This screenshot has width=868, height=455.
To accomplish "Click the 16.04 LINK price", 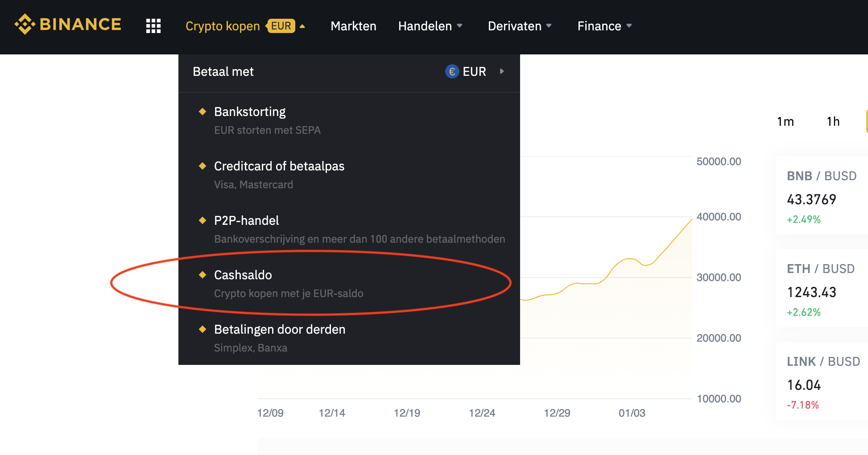I will click(x=804, y=385).
